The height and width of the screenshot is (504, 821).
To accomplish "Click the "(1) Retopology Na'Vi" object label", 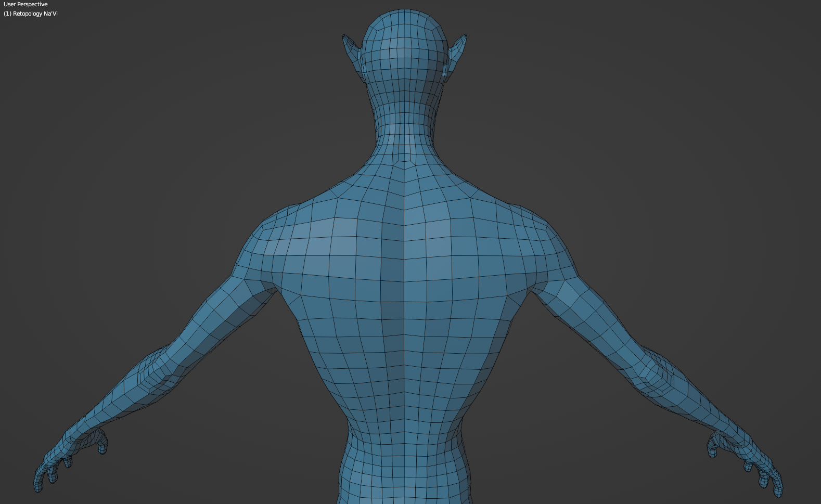I will [x=31, y=14].
